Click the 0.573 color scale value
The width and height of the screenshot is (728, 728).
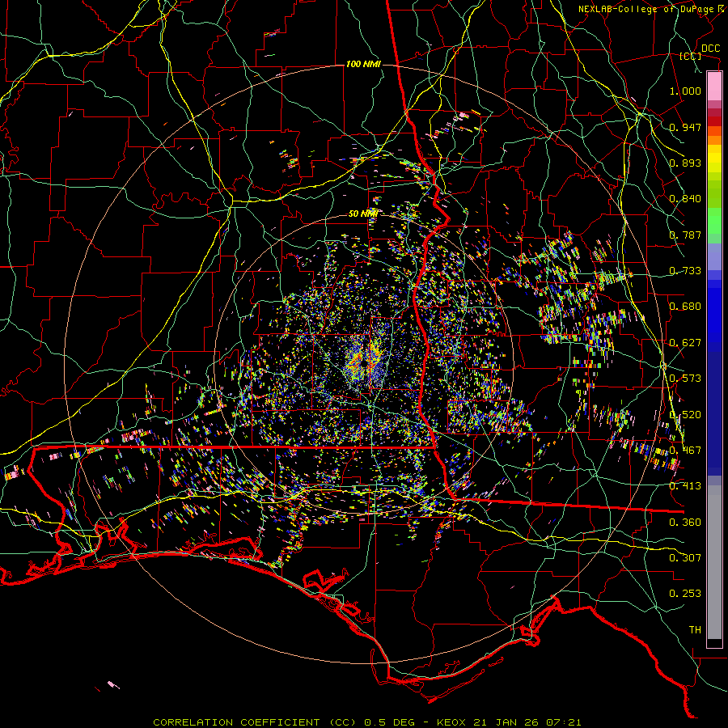[685, 379]
